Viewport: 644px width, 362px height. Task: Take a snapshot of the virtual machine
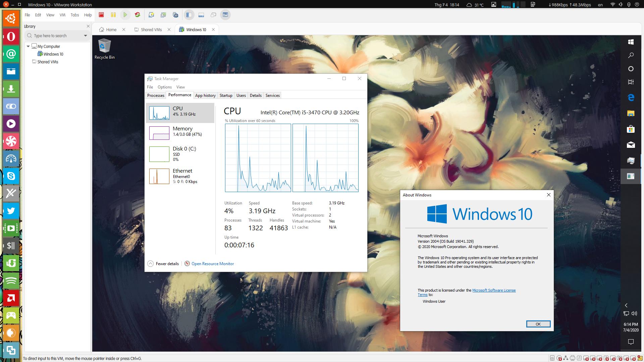pos(151,15)
